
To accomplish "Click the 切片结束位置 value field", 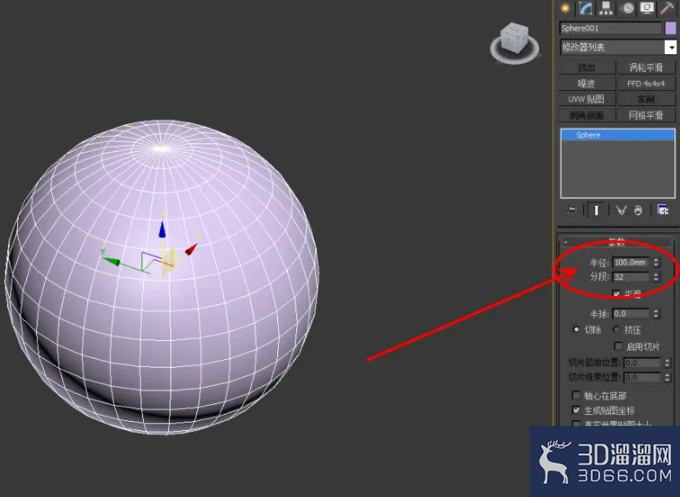I will pos(642,377).
